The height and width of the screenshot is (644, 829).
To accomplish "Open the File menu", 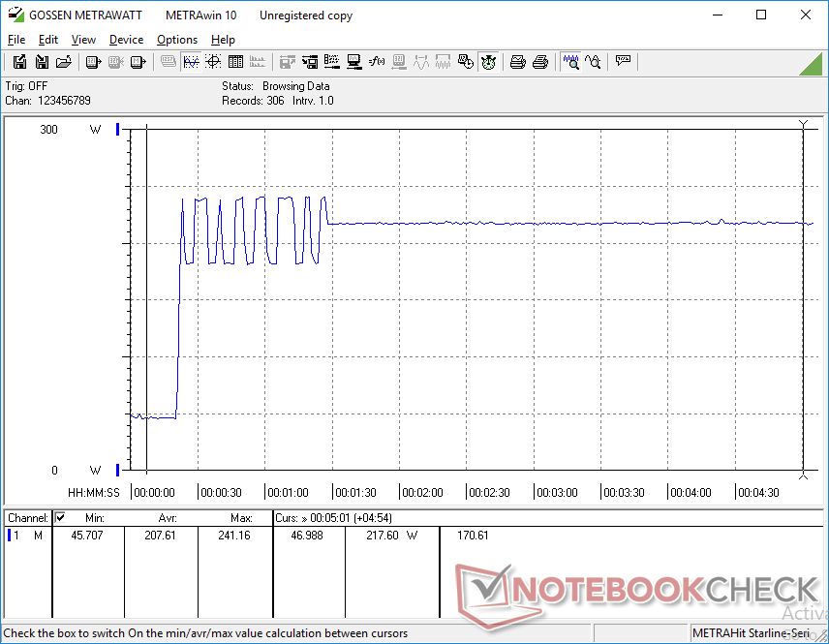I will [16, 40].
